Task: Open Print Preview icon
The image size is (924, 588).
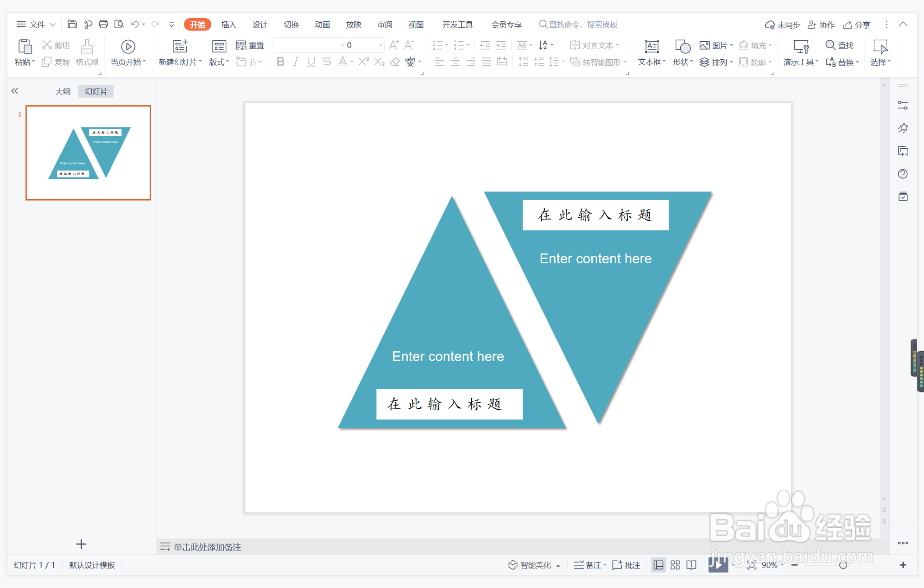Action: (119, 24)
